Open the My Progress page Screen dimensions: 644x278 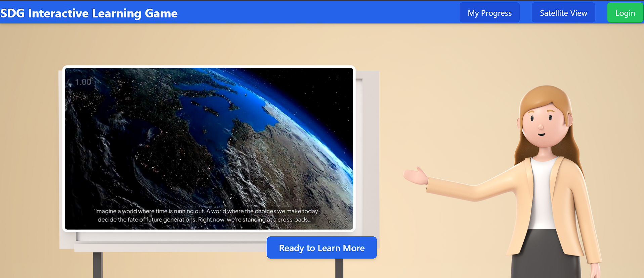tap(489, 13)
